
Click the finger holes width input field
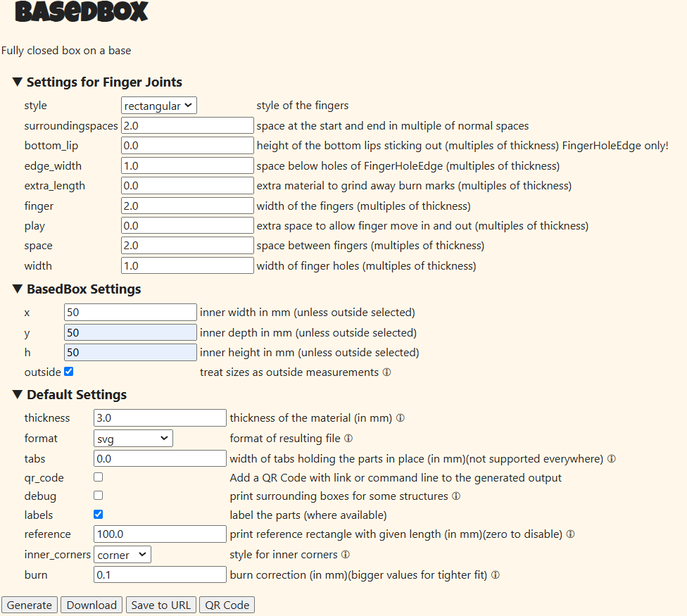click(187, 266)
